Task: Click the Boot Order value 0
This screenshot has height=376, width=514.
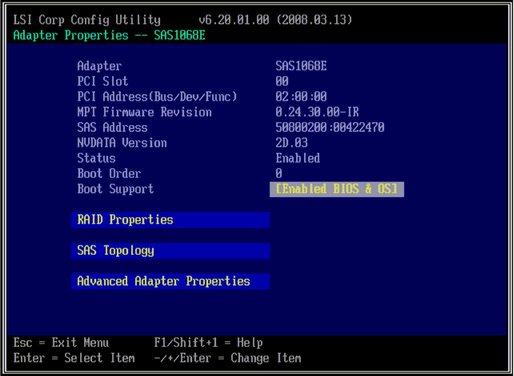Action: tap(279, 173)
